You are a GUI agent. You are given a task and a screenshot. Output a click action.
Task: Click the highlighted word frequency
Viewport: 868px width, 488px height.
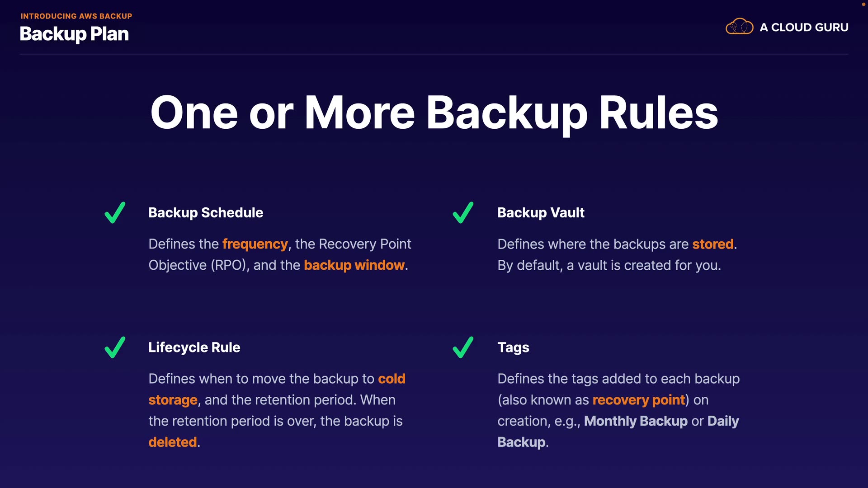[255, 244]
